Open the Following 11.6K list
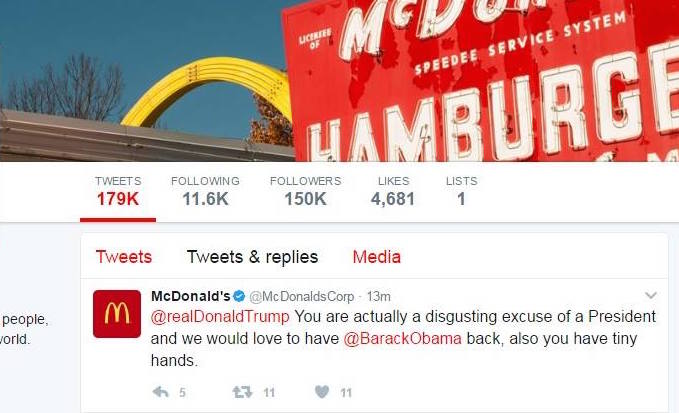The image size is (679, 413). (x=205, y=192)
